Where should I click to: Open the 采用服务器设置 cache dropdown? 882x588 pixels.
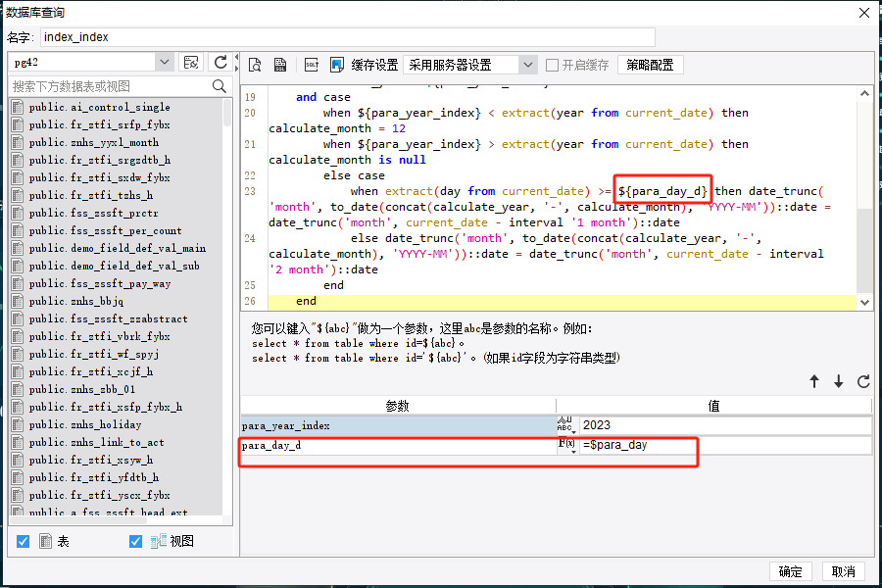coord(528,65)
